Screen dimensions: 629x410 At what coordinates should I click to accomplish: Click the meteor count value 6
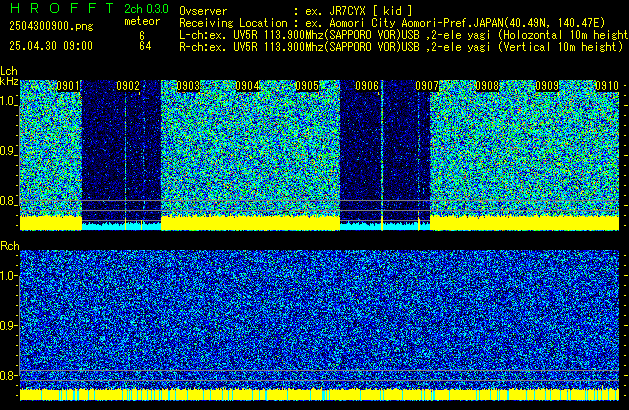tap(142, 36)
